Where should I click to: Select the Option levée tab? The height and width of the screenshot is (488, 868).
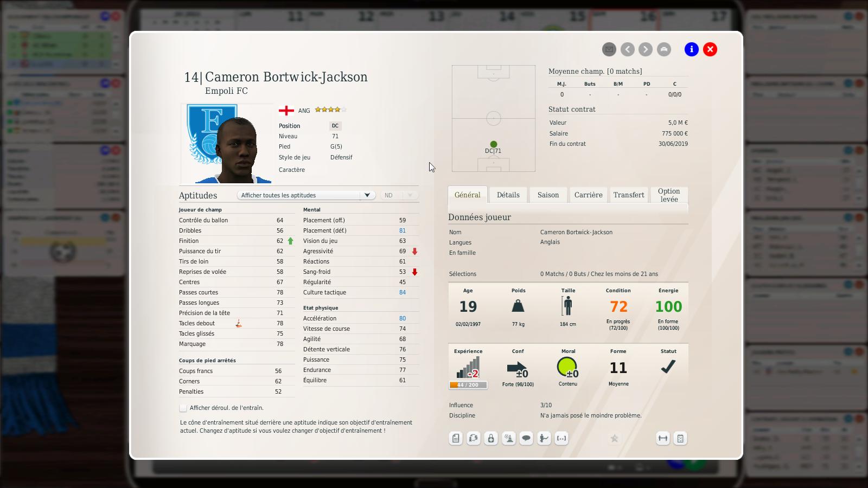pos(669,195)
